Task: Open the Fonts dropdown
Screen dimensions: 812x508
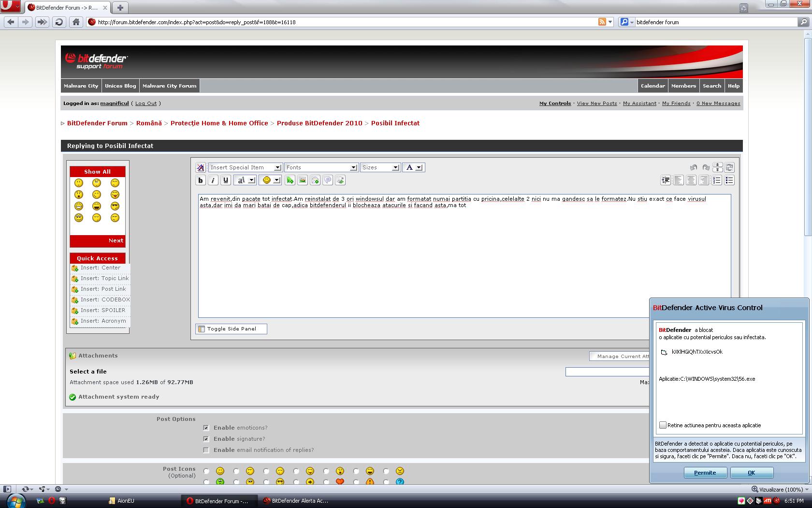Action: 321,167
